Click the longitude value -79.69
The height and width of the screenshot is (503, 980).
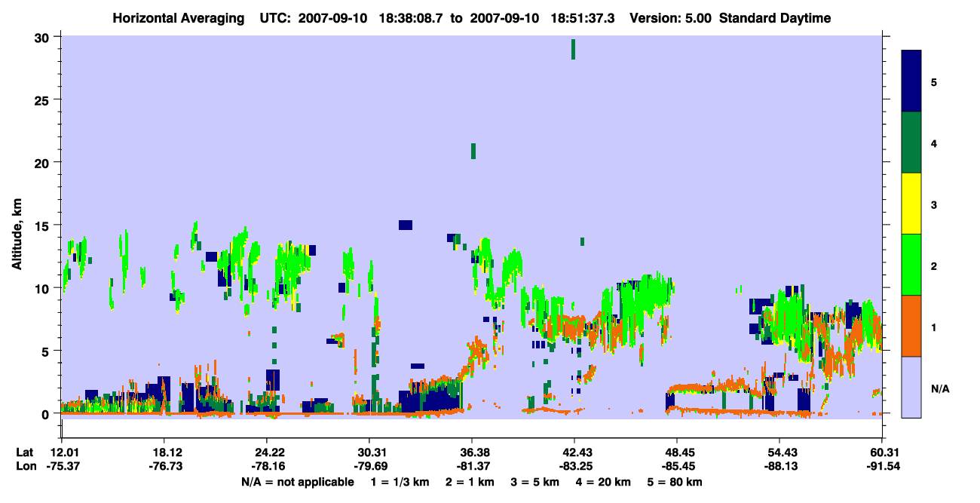coord(369,466)
